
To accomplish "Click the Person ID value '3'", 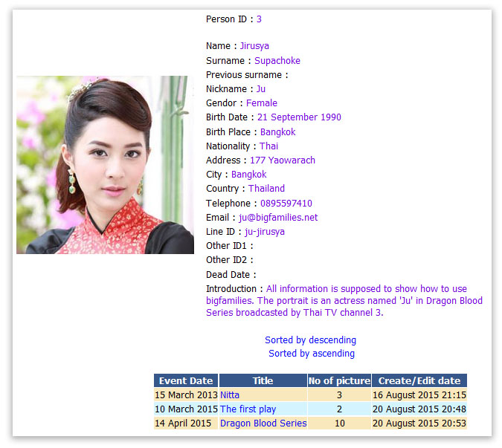I will pyautogui.click(x=259, y=19).
